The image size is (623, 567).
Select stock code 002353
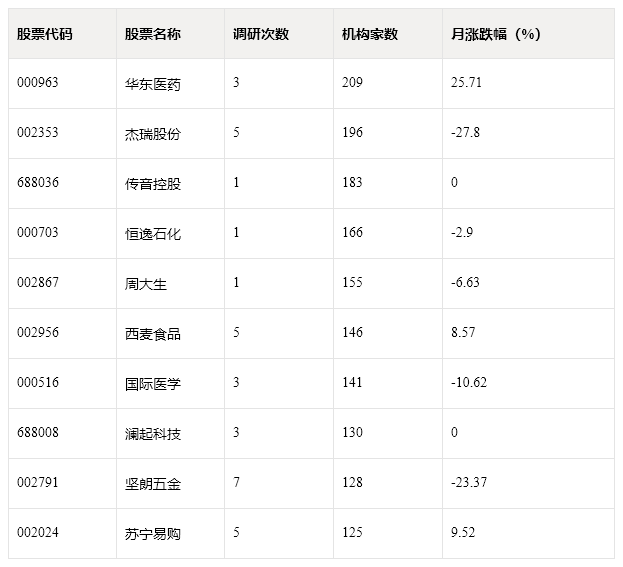tap(38, 132)
